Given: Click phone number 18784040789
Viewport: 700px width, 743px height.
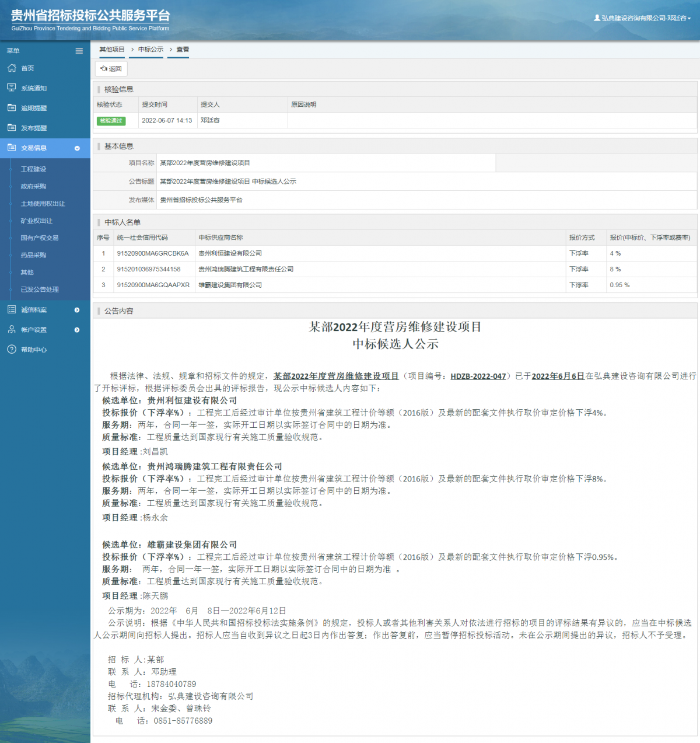Looking at the screenshot, I should pos(171,684).
